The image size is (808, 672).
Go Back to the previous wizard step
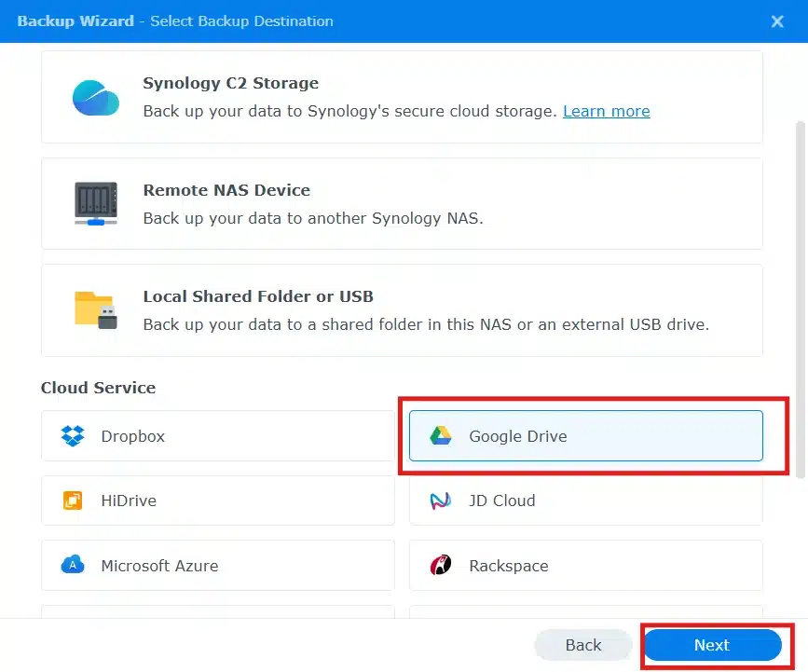(582, 645)
